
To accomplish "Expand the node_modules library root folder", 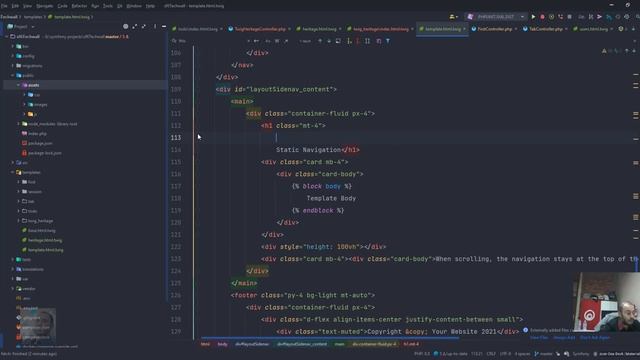I will coord(18,124).
